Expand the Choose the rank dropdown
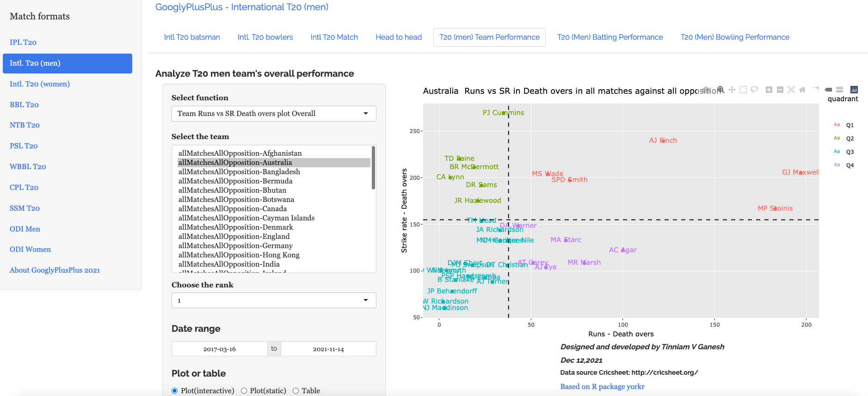Viewport: 868px width, 396px height. click(273, 300)
